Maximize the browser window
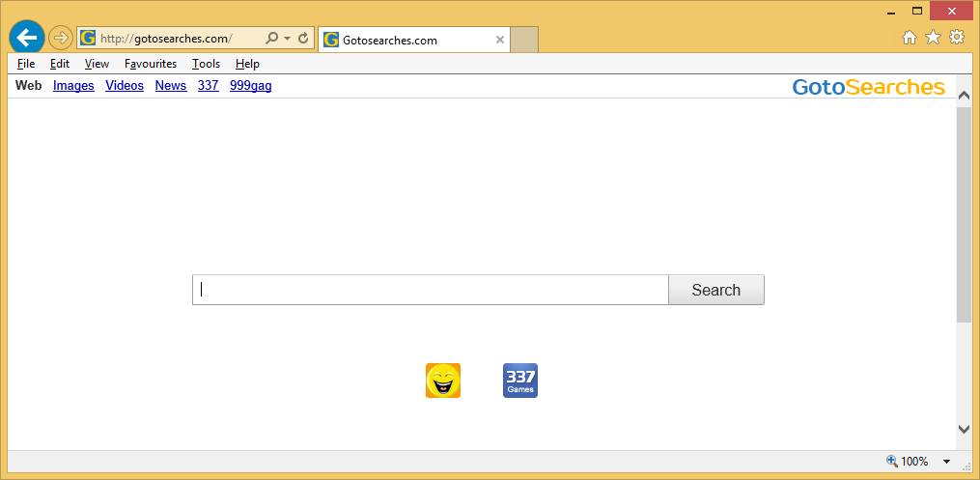This screenshot has width=980, height=480. point(917,11)
